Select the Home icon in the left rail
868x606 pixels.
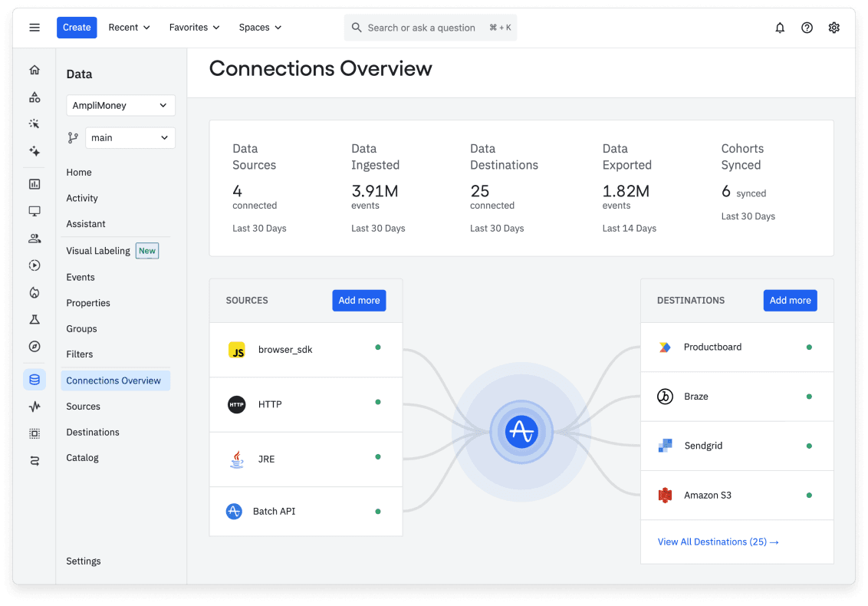(x=35, y=69)
